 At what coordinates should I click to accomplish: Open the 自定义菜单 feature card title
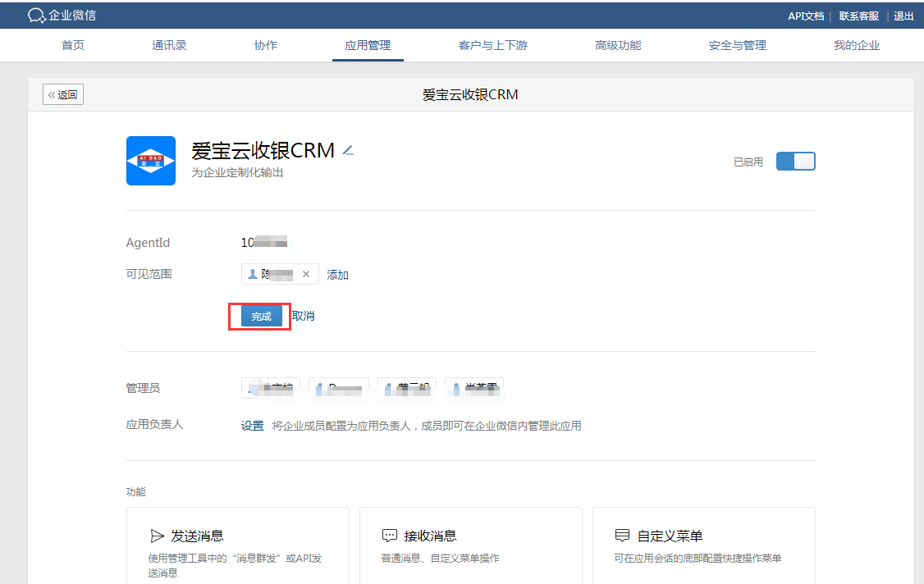point(670,536)
